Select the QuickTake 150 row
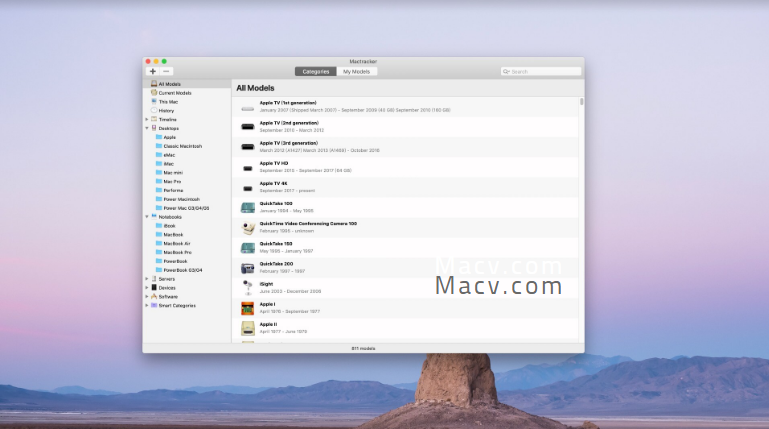 pos(405,248)
